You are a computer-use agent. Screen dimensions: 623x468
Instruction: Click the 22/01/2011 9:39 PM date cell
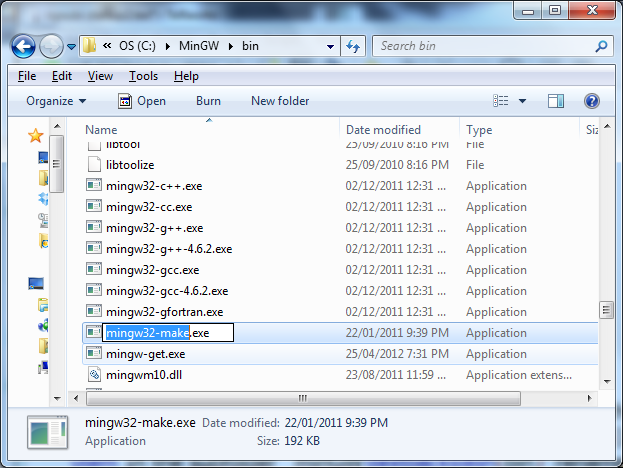coord(397,333)
